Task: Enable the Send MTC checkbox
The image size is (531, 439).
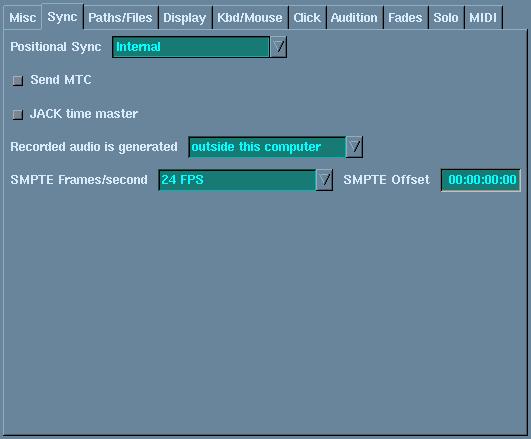Action: pyautogui.click(x=18, y=81)
